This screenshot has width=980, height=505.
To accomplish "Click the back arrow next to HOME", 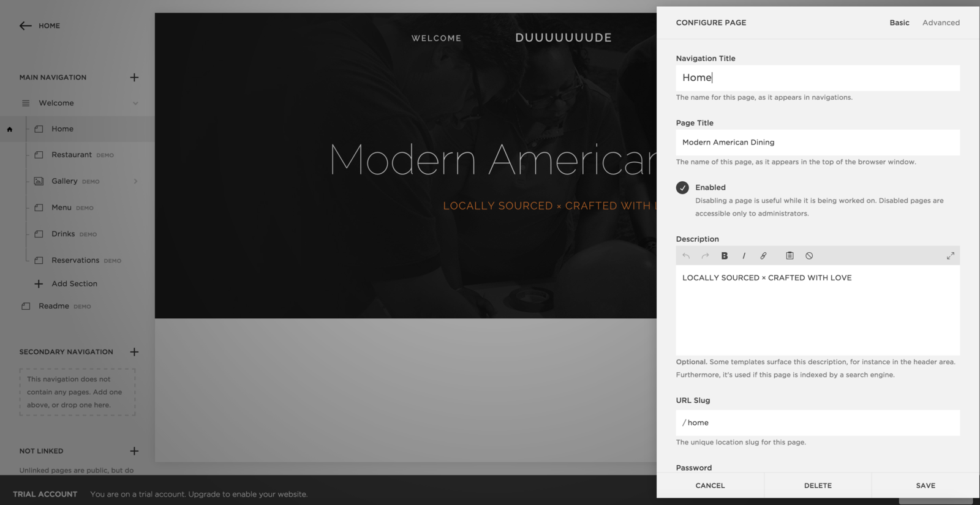I will (25, 26).
